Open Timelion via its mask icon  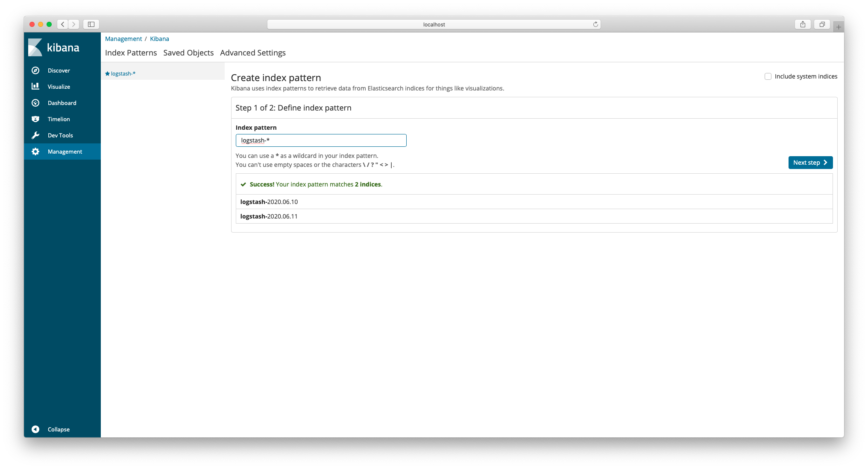[x=35, y=119]
